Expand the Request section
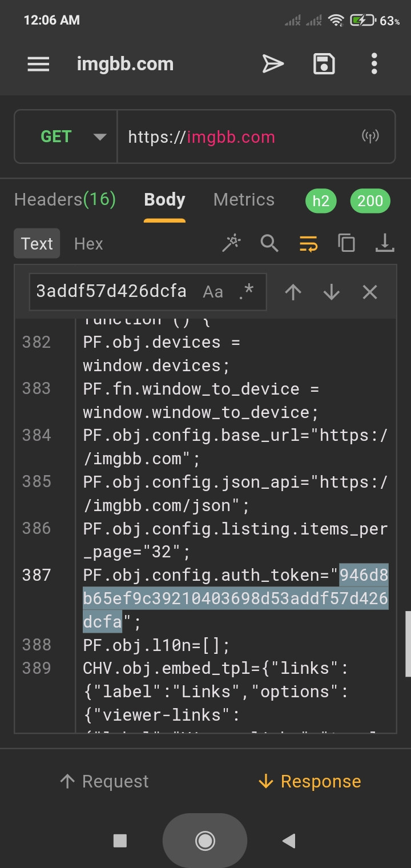This screenshot has height=868, width=411. point(104,781)
